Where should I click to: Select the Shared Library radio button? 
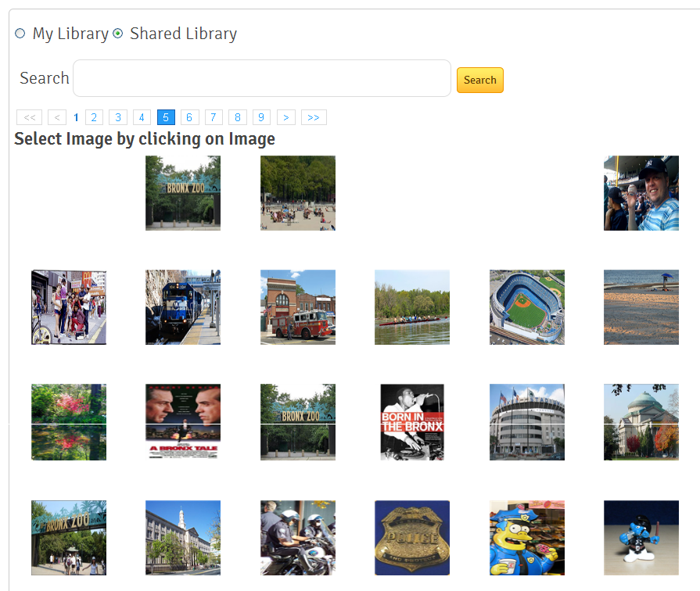[118, 34]
